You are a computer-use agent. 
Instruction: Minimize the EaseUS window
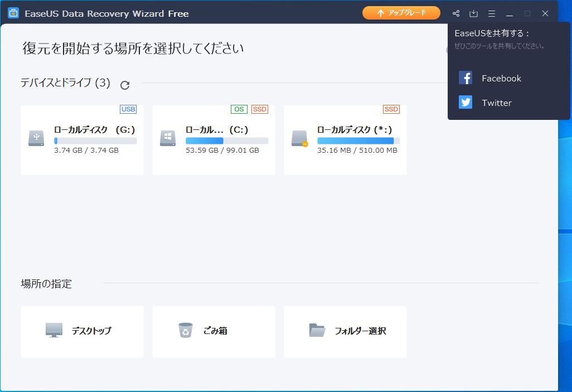tap(509, 13)
